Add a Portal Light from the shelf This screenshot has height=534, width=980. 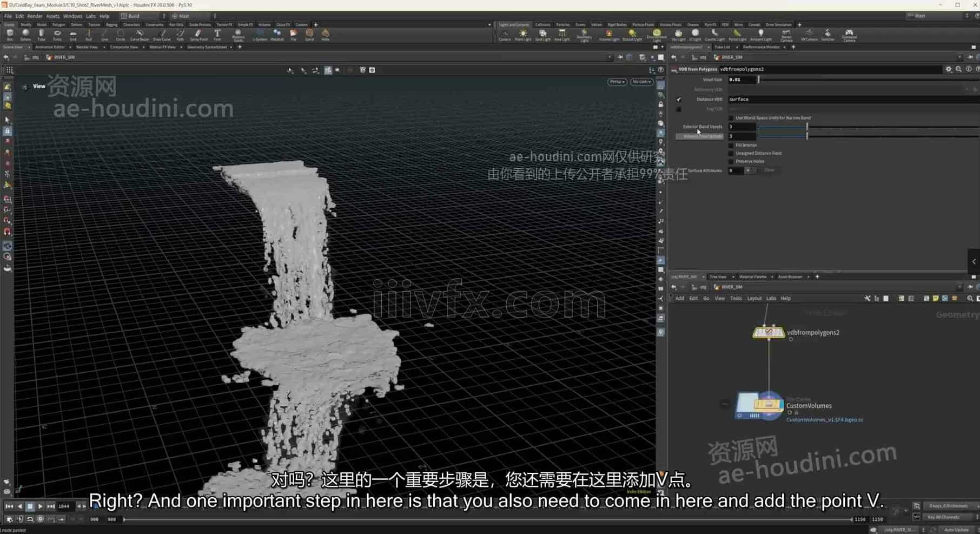[x=737, y=35]
